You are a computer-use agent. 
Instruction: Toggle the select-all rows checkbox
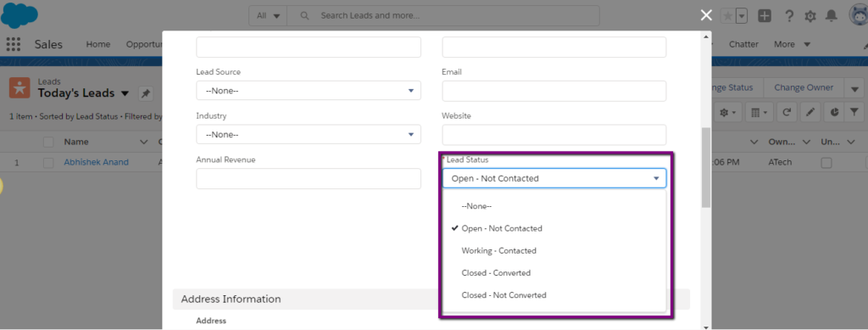pos(48,143)
